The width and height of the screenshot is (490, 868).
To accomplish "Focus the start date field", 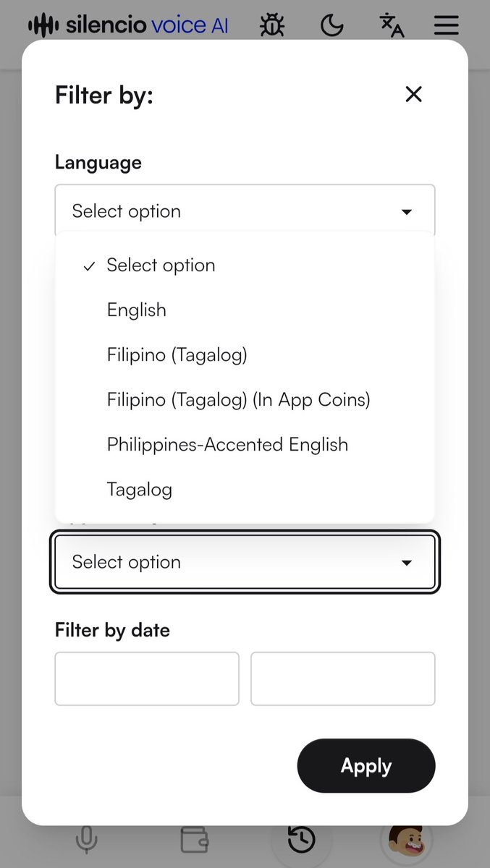I will (x=147, y=678).
